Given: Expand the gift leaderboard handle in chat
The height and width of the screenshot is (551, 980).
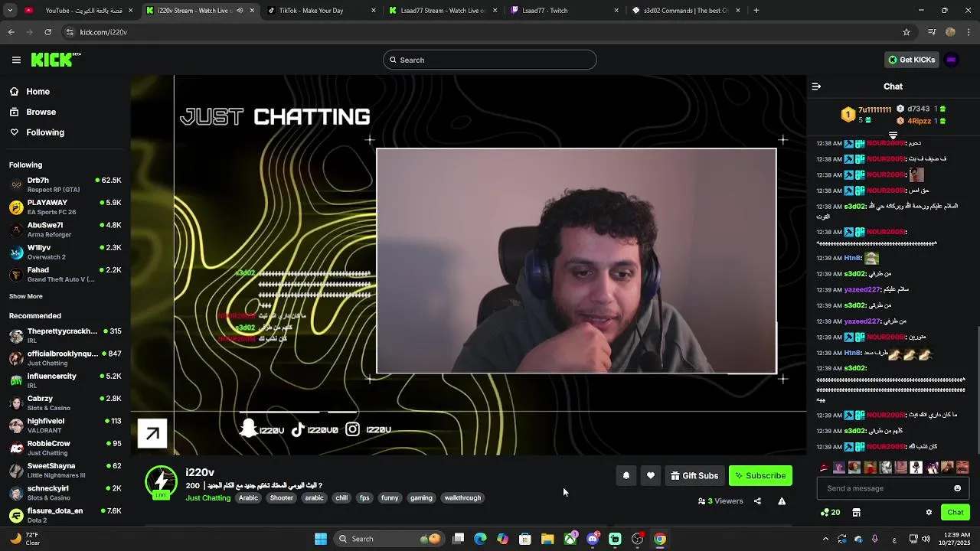Looking at the screenshot, I should pyautogui.click(x=893, y=135).
